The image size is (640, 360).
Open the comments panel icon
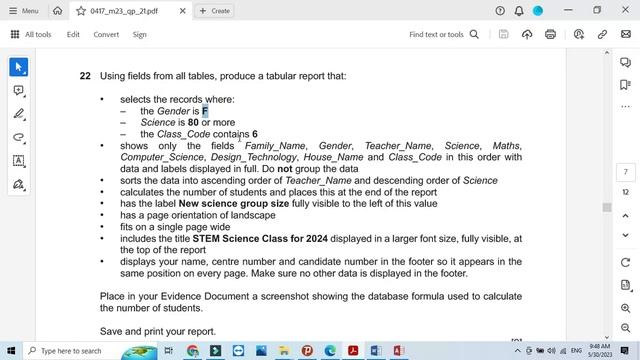pyautogui.click(x=625, y=62)
